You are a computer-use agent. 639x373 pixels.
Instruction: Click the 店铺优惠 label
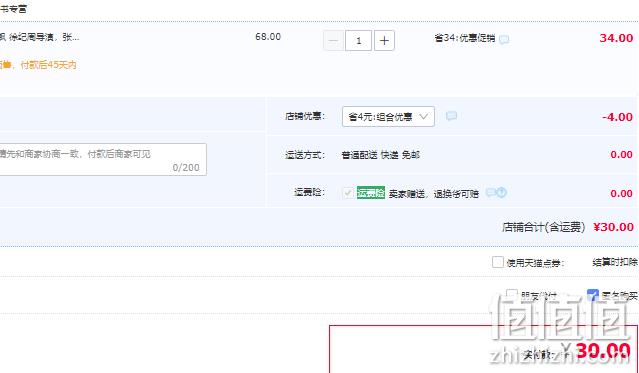[305, 117]
